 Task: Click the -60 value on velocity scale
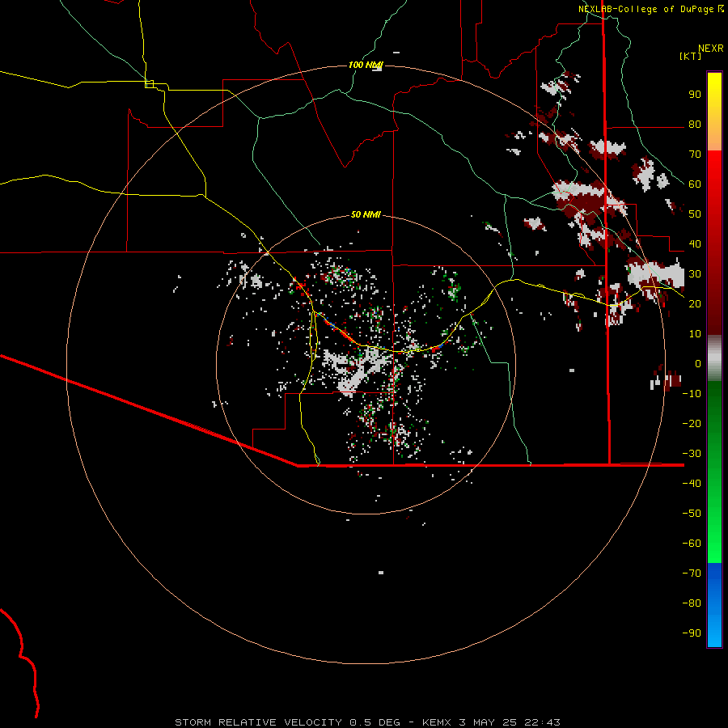click(x=692, y=544)
